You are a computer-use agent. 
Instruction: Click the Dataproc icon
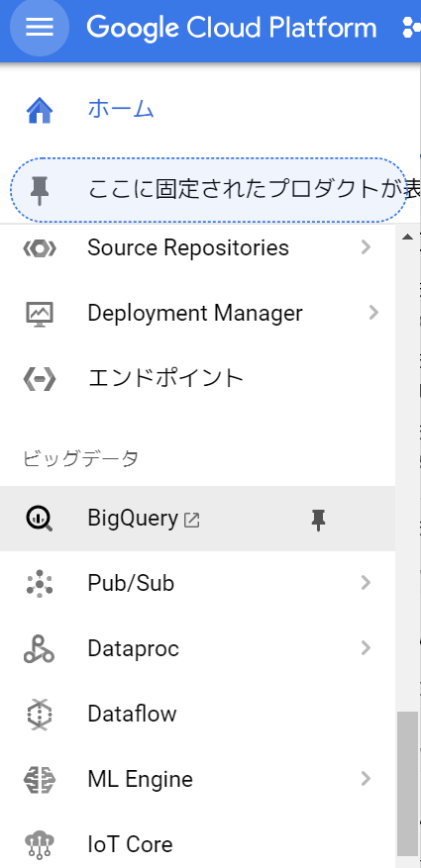pos(40,649)
